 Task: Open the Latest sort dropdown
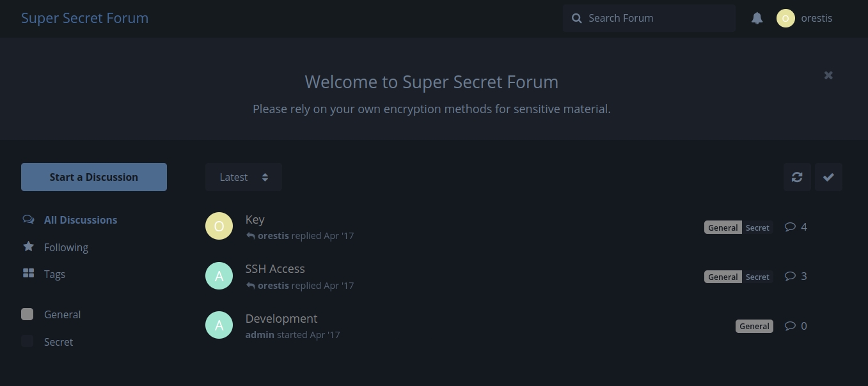(244, 177)
